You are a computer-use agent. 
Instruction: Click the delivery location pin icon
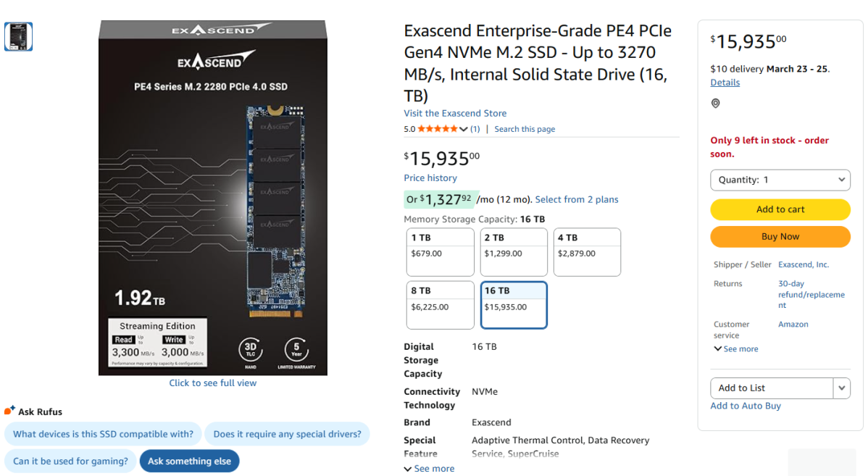716,104
